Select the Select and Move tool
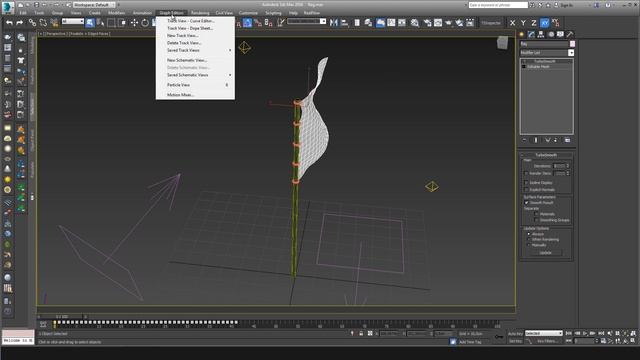 pyautogui.click(x=134, y=23)
